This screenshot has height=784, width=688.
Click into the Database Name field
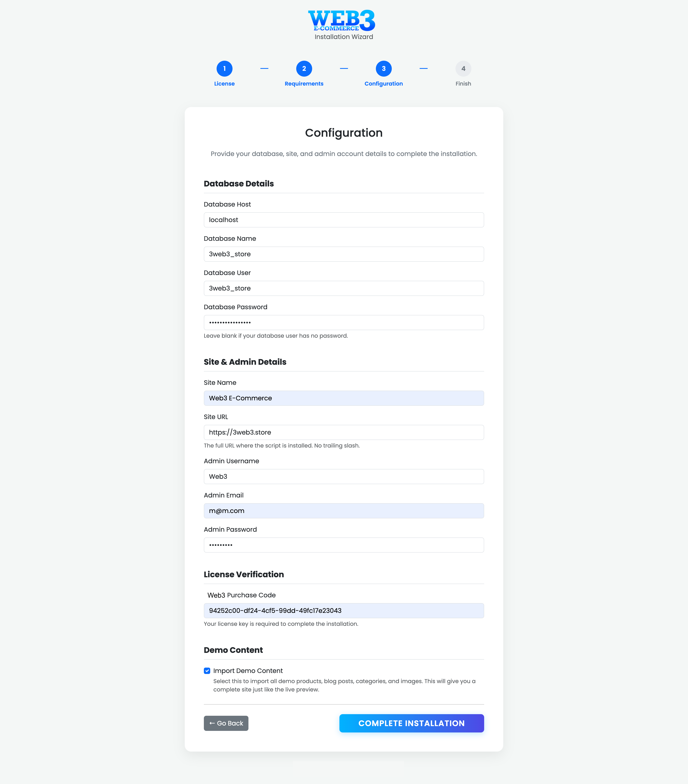343,254
